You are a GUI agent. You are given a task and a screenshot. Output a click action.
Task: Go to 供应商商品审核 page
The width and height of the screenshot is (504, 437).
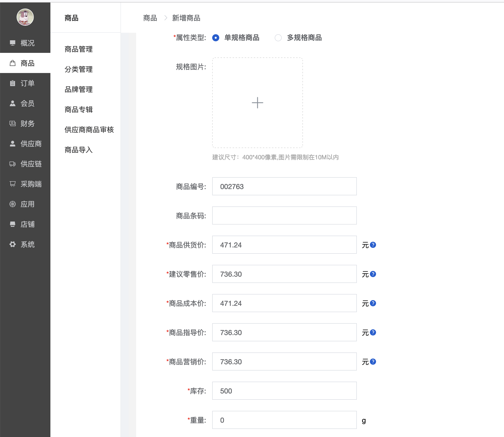pyautogui.click(x=89, y=130)
